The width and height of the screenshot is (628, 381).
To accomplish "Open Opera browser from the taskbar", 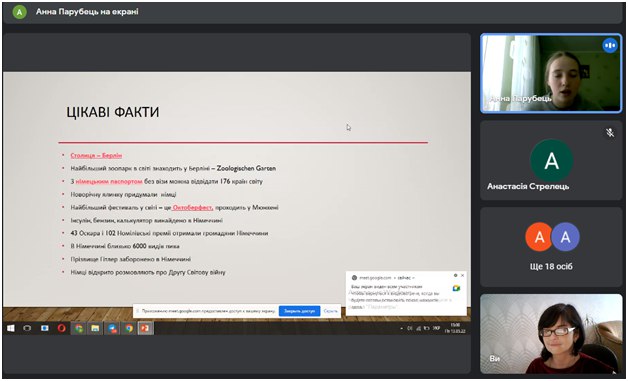I will (x=61, y=329).
